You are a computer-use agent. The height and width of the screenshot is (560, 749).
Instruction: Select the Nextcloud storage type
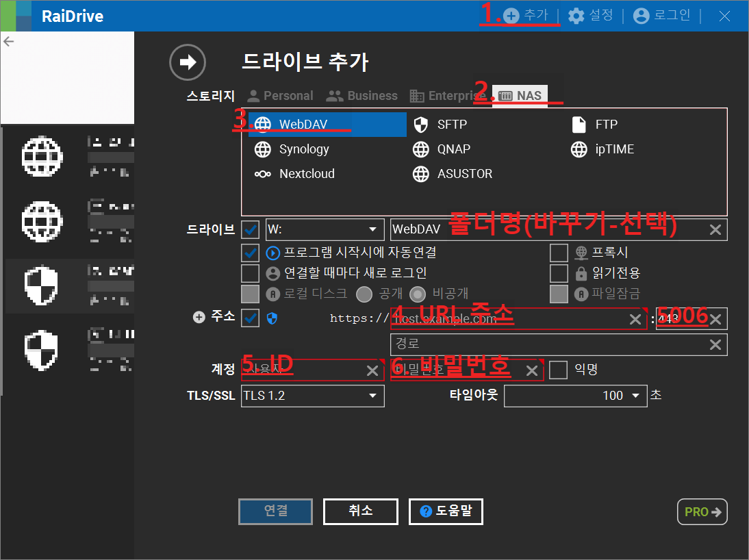pyautogui.click(x=294, y=173)
